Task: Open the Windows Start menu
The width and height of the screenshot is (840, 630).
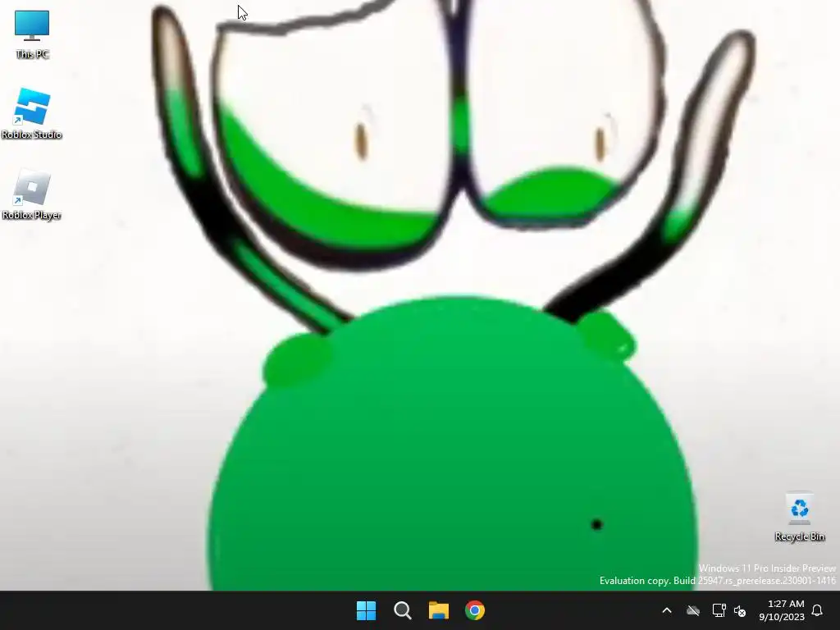Action: pyautogui.click(x=367, y=610)
